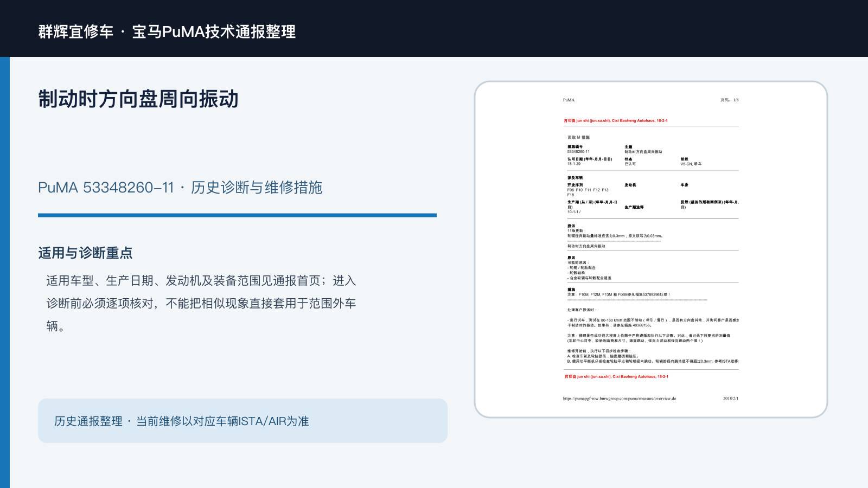Viewport: 868px width, 488px height.
Task: Open the PuMA document page thumbnail
Action: tap(650, 249)
